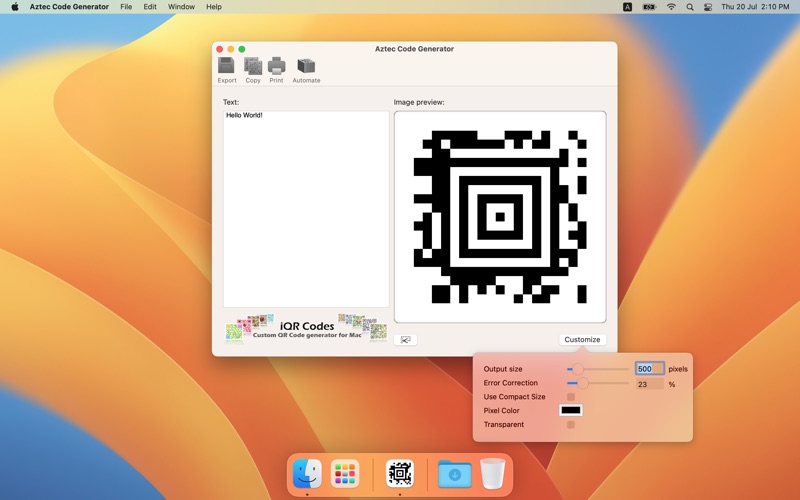
Task: Click the Customize button
Action: coord(582,339)
